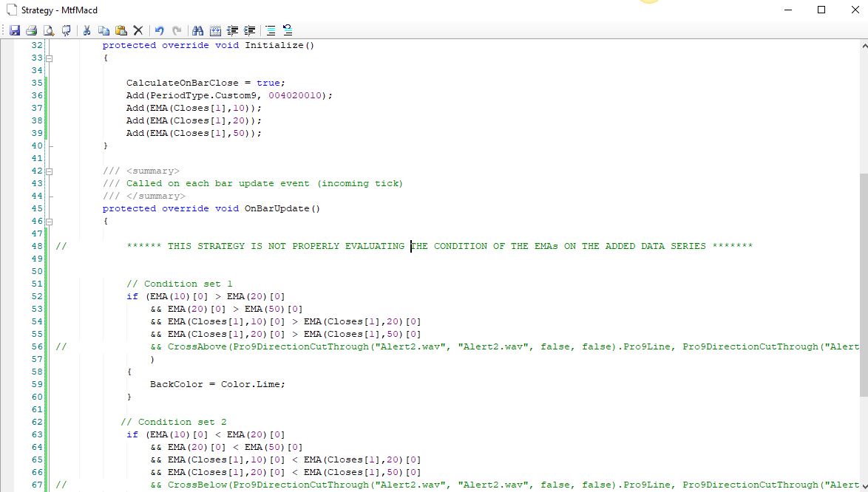Click the 'Add(PeriodType.Custom9, 004020010);' line
The width and height of the screenshot is (868, 492).
[x=229, y=95]
